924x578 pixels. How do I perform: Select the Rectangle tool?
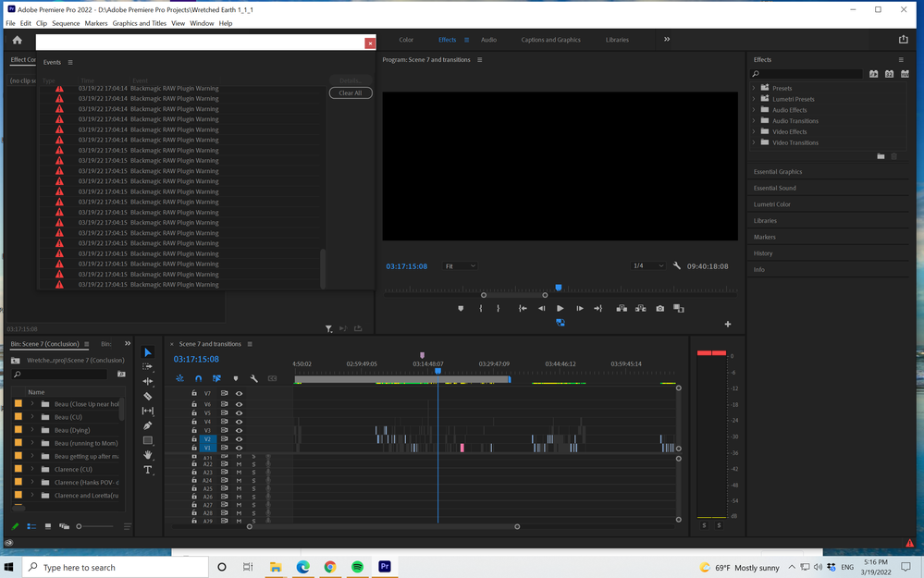click(x=148, y=440)
